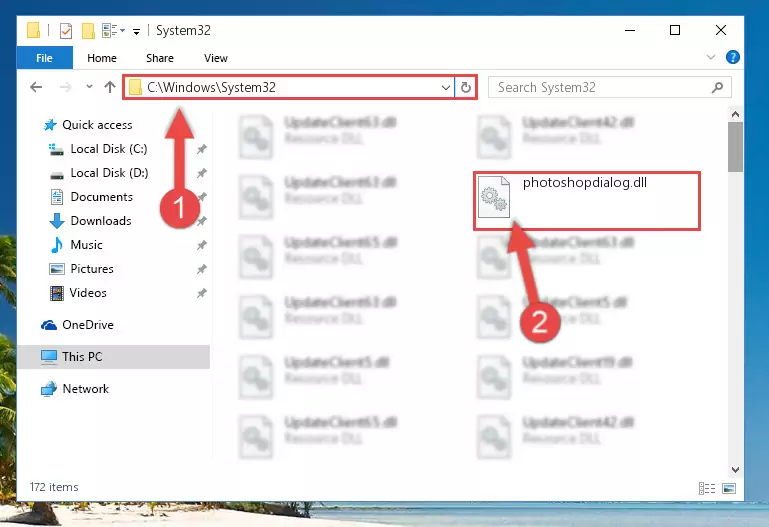Open the recent locations dropdown arrow
The width and height of the screenshot is (769, 527).
[89, 87]
